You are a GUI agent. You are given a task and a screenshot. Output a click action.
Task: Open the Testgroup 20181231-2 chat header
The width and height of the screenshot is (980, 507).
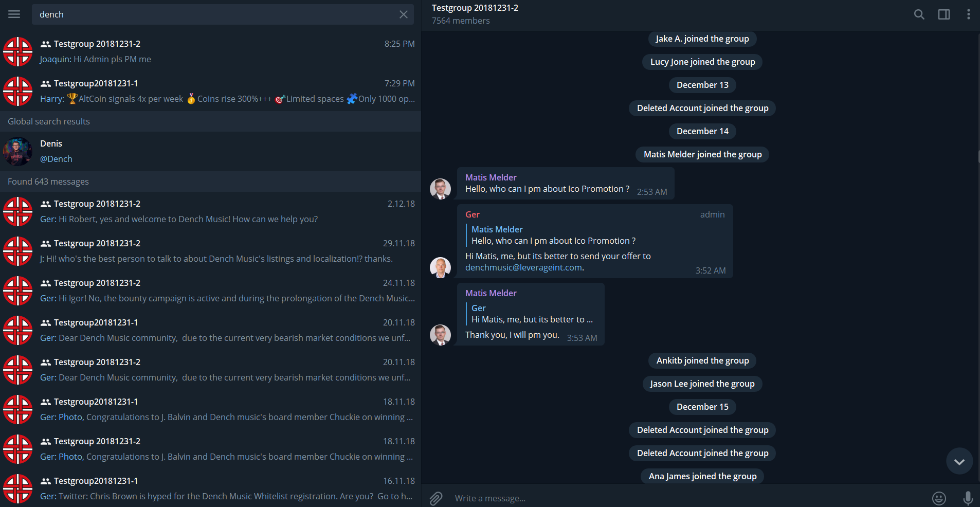point(475,14)
